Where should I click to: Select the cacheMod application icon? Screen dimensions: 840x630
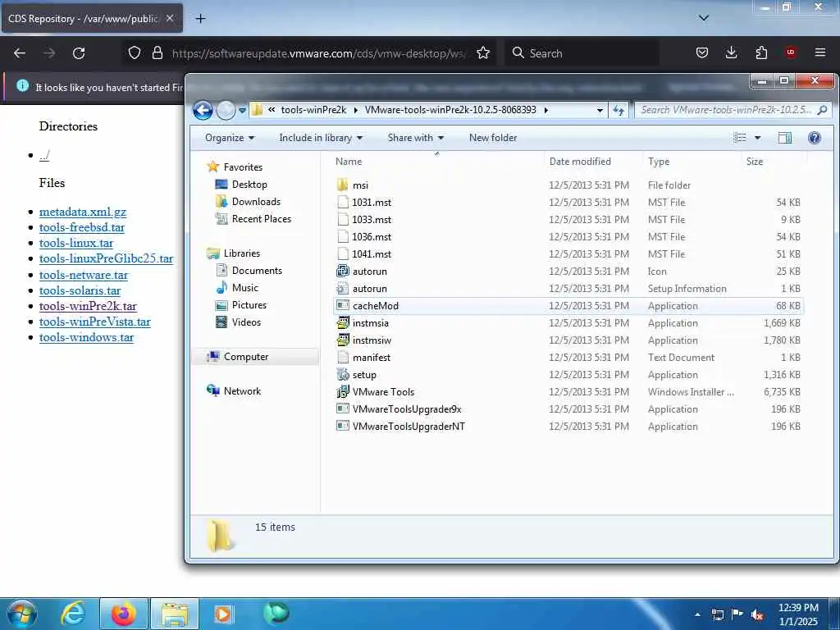(x=343, y=305)
